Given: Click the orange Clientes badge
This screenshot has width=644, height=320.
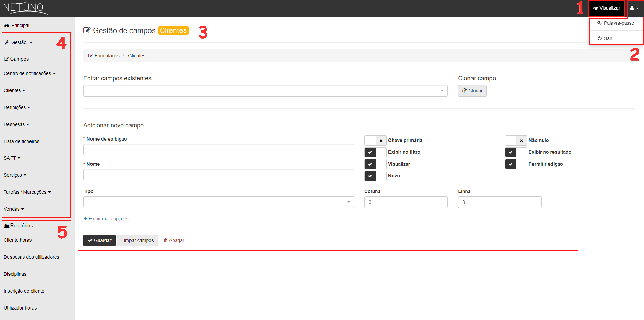Looking at the screenshot, I should (x=173, y=30).
